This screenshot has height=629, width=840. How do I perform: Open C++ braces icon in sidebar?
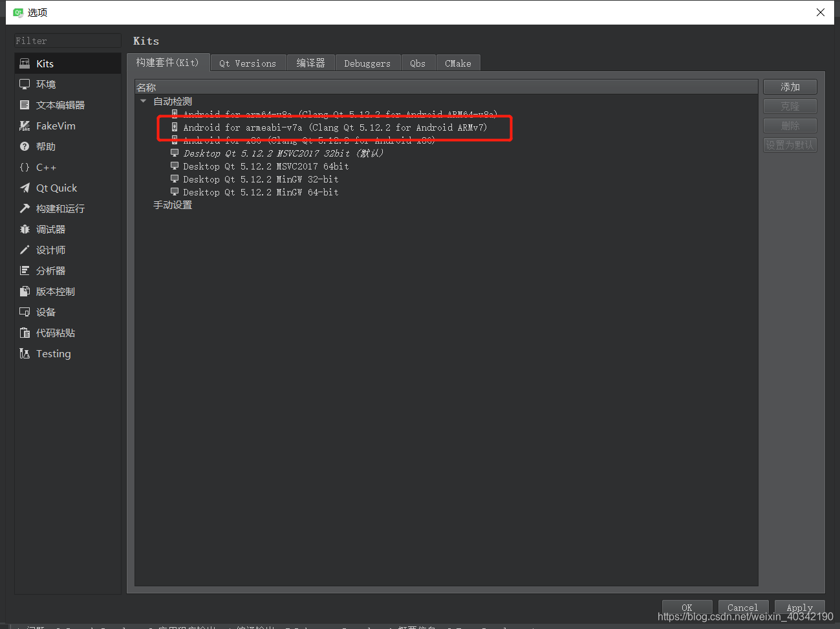click(25, 167)
